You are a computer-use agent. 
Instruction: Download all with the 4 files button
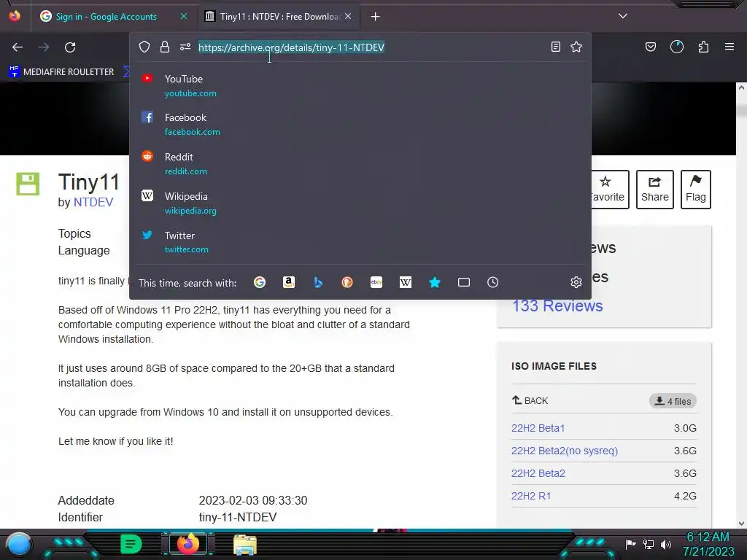[673, 401]
